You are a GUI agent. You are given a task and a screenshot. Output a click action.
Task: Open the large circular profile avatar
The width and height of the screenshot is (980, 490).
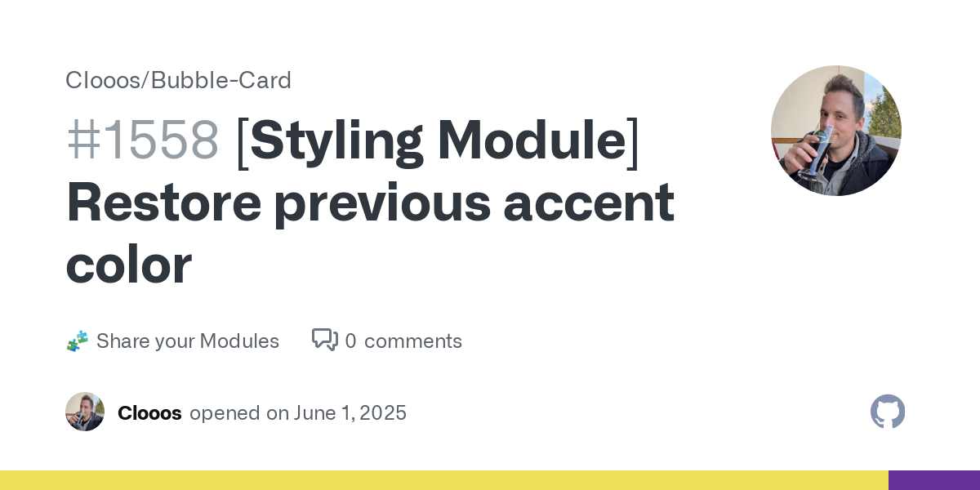(x=836, y=131)
